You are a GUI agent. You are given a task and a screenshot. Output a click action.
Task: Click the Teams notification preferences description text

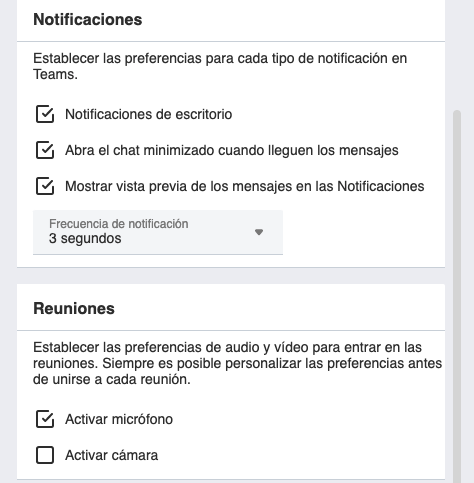pyautogui.click(x=220, y=66)
